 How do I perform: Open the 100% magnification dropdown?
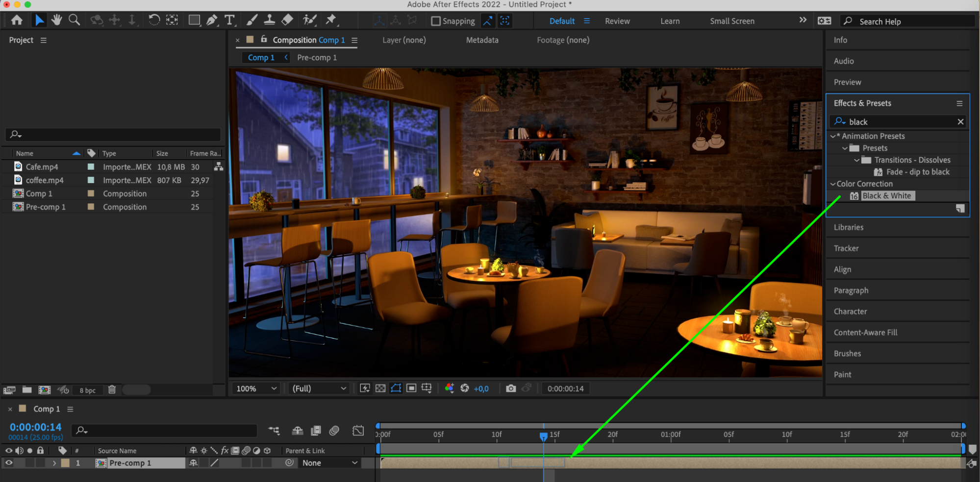(257, 388)
